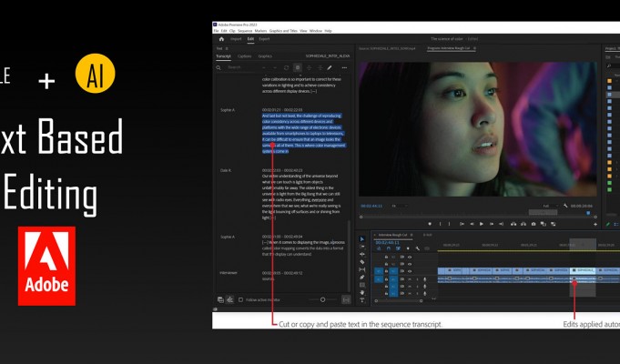Select the Source monitor tab
Viewport: 620px width, 364px height.
[x=387, y=48]
